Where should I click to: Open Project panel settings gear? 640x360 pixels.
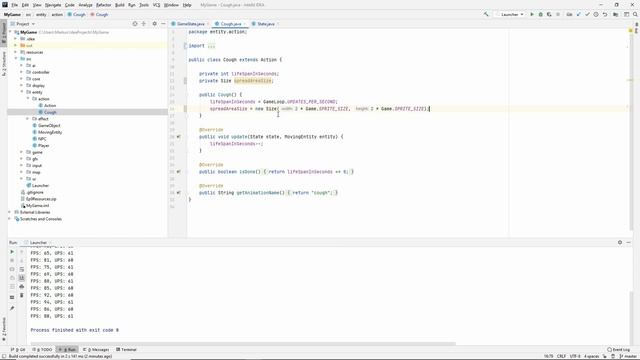tap(154, 24)
